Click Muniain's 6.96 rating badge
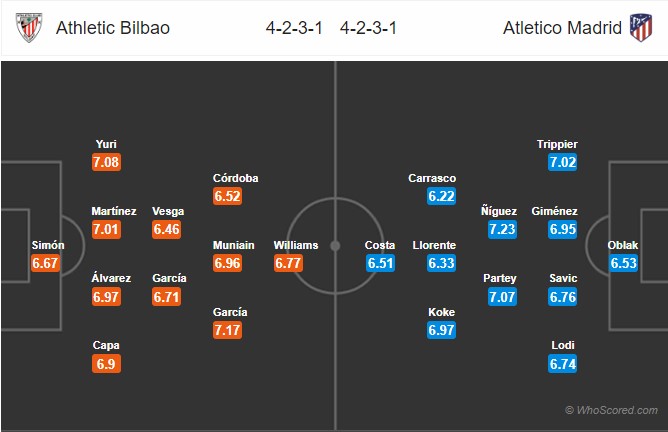This screenshot has height=432, width=668. click(x=227, y=263)
